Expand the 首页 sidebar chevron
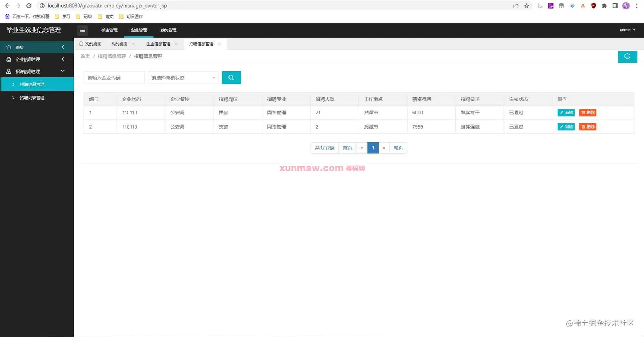The image size is (644, 337). pyautogui.click(x=63, y=47)
